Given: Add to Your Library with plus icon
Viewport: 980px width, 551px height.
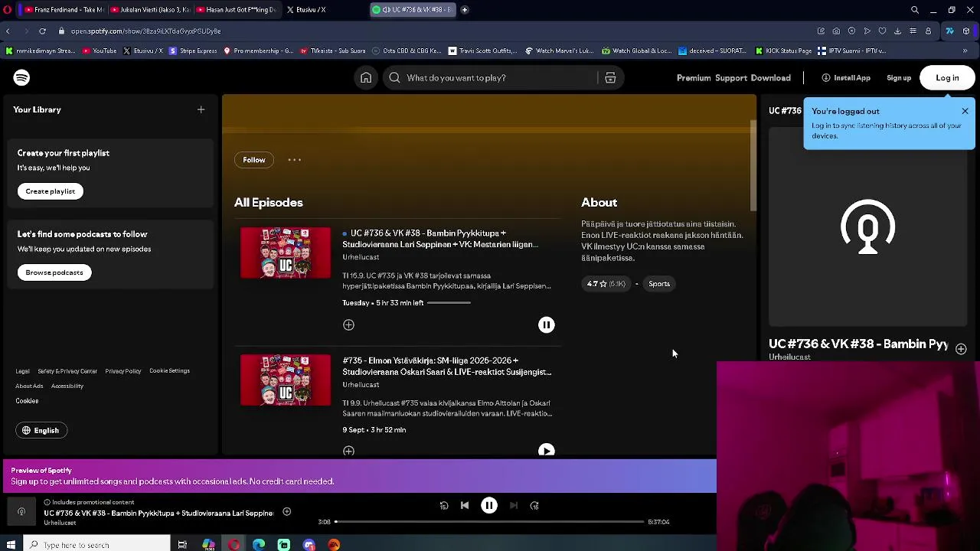Looking at the screenshot, I should coord(201,109).
